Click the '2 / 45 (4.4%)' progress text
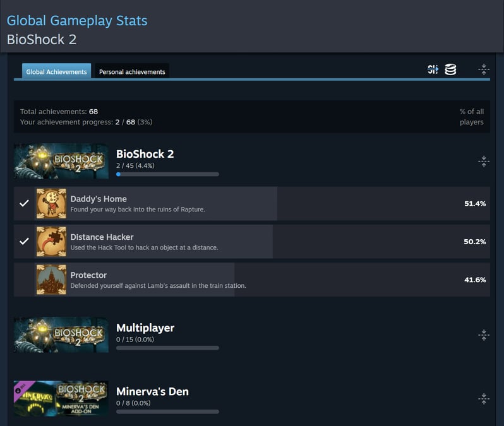This screenshot has width=504, height=426. 135,165
